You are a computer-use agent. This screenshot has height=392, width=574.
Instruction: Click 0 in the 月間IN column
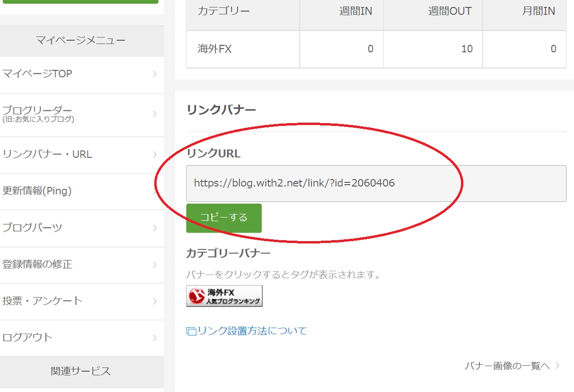(x=553, y=49)
